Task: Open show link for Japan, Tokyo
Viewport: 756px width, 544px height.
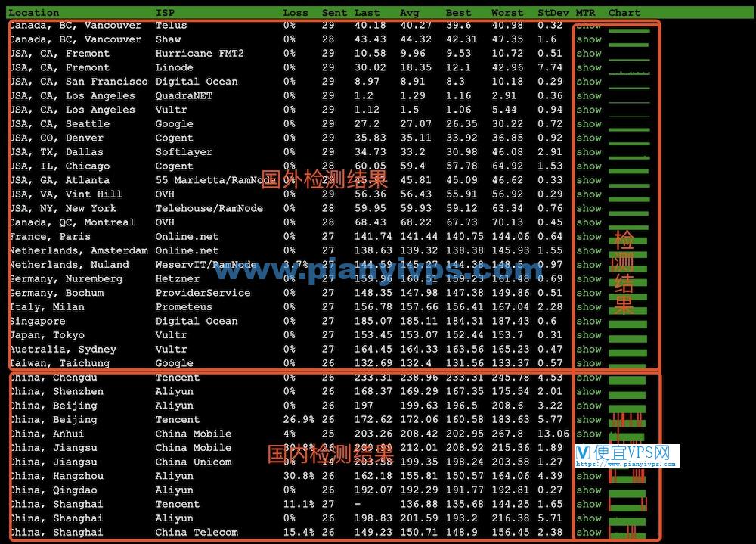Action: pyautogui.click(x=589, y=335)
